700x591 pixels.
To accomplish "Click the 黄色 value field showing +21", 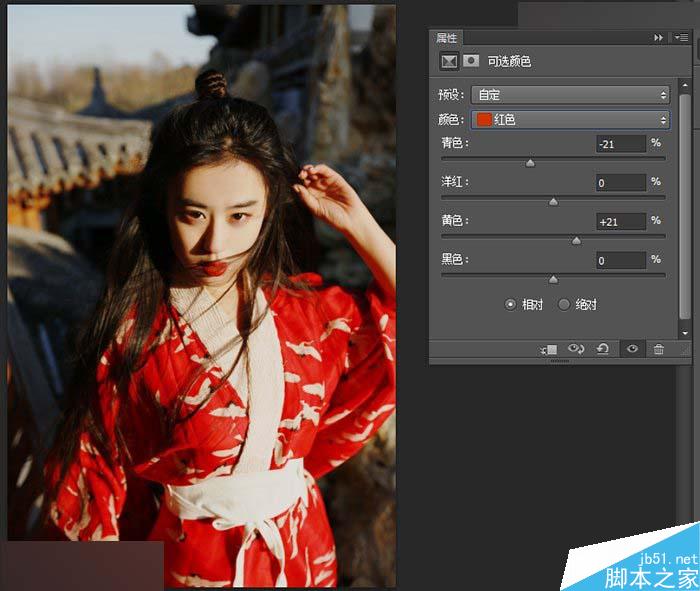I will [x=621, y=222].
